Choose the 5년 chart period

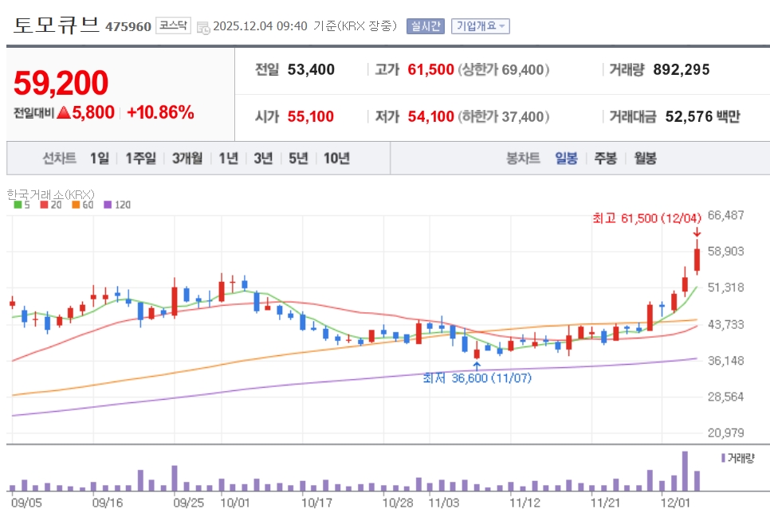[x=298, y=158]
